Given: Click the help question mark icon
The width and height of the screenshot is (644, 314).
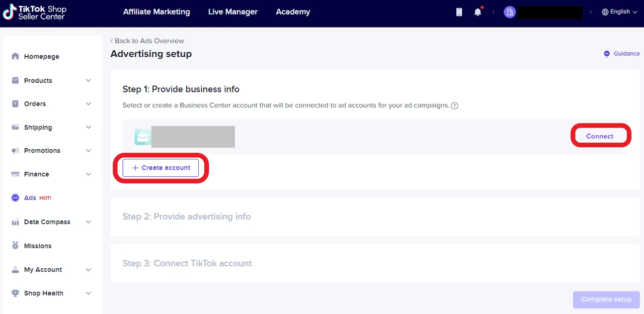Looking at the screenshot, I should [454, 106].
